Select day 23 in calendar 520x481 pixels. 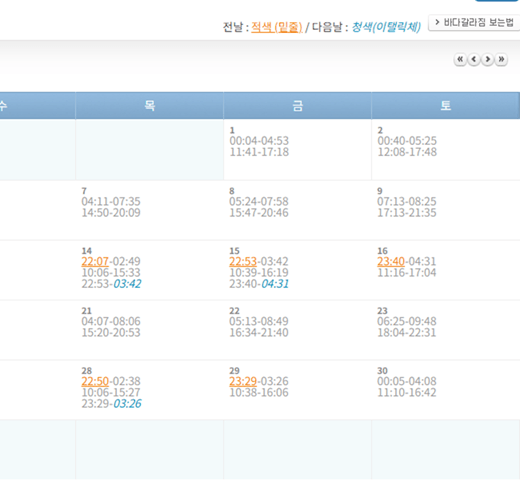click(383, 311)
